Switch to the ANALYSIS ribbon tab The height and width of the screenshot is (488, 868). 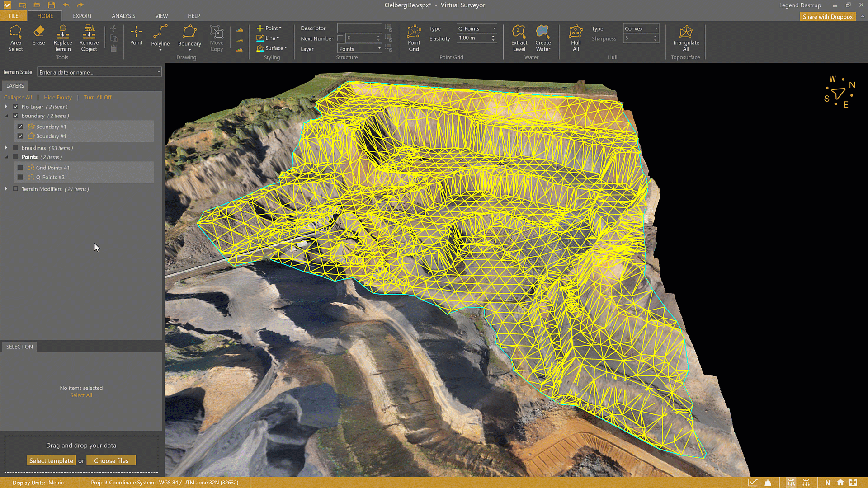click(123, 16)
